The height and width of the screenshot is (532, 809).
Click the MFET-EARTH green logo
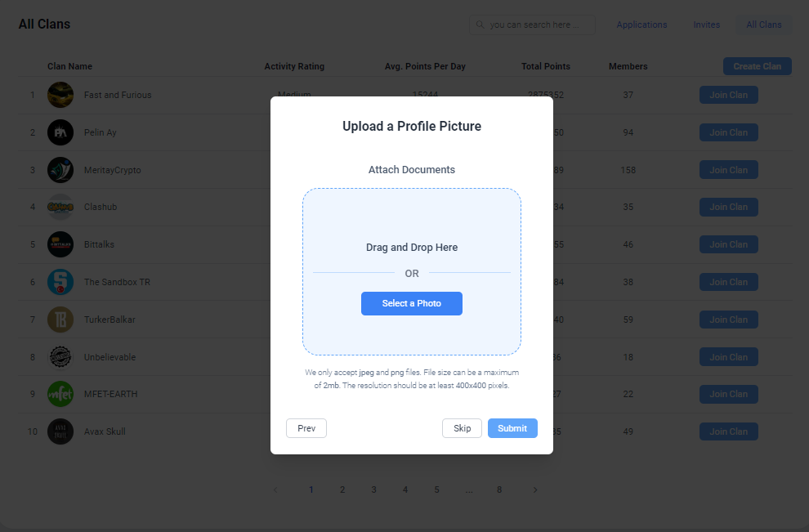[60, 394]
